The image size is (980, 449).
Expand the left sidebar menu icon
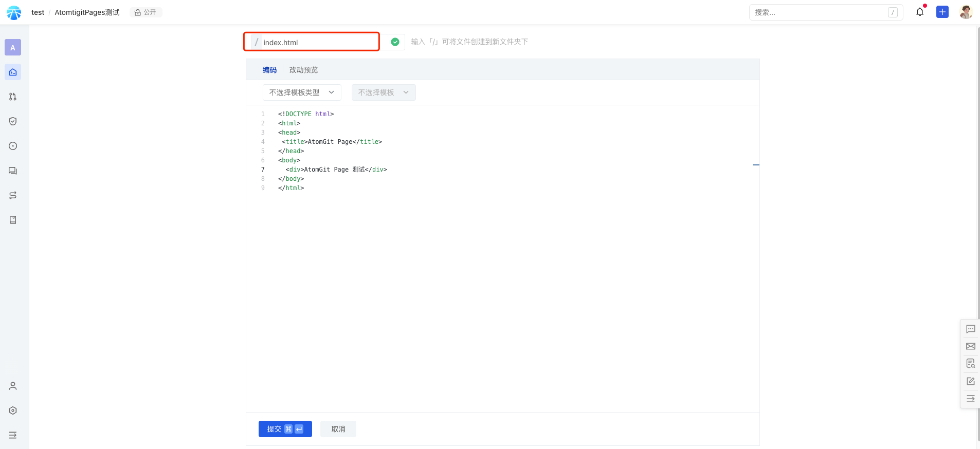(x=13, y=435)
